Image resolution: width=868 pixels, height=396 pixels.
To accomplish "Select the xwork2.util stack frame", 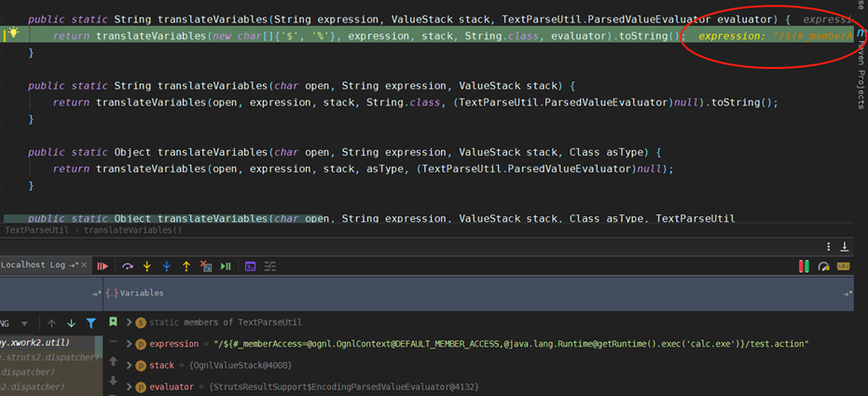I will tap(34, 344).
